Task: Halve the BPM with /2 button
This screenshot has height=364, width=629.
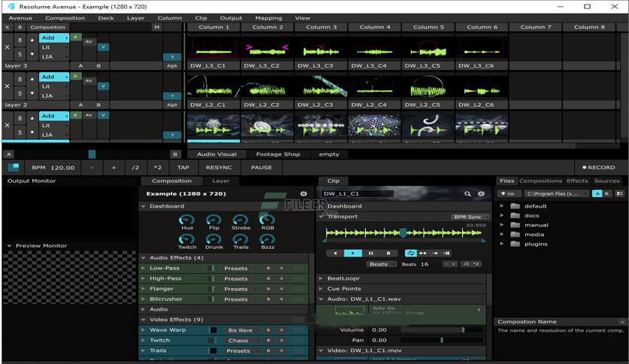Action: pyautogui.click(x=135, y=168)
